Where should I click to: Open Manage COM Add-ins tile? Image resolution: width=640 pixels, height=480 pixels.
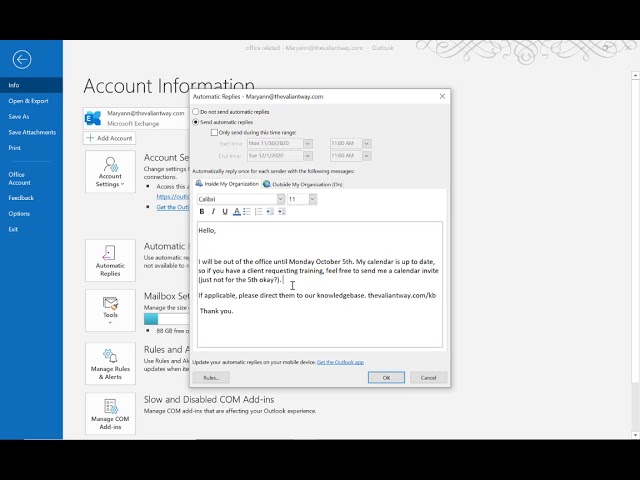click(110, 414)
